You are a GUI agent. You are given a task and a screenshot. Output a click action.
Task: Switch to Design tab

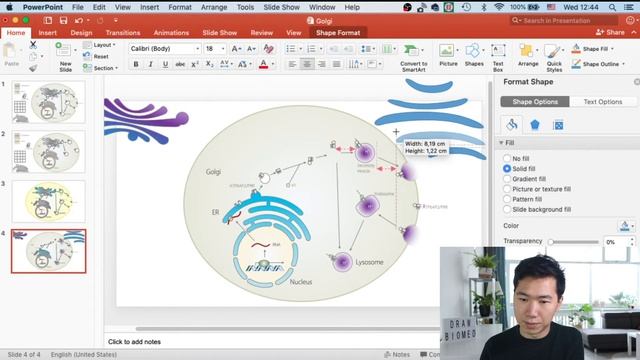[x=81, y=33]
